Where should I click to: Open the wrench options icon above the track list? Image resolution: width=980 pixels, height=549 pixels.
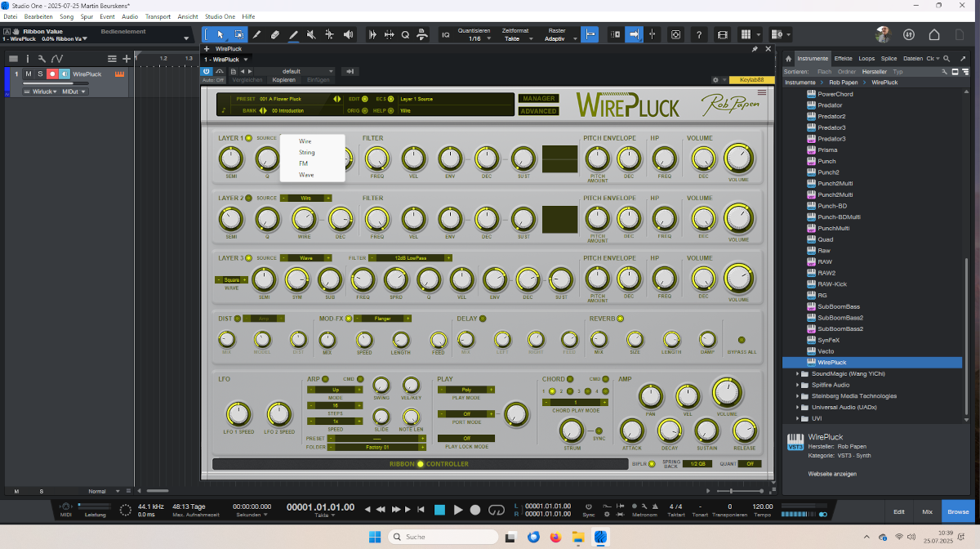(42, 58)
